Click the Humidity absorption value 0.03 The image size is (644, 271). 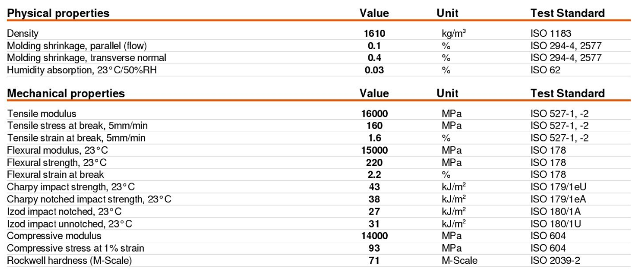coord(374,70)
